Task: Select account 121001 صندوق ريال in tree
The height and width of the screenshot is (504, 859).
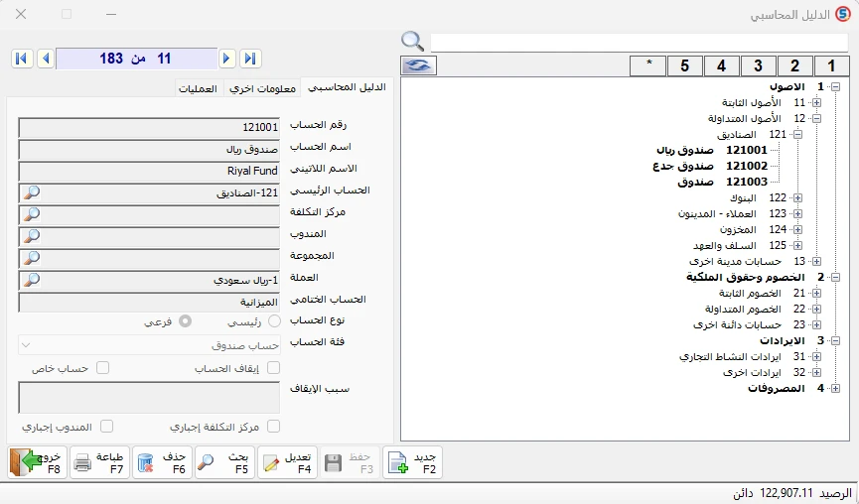Action: click(x=712, y=150)
